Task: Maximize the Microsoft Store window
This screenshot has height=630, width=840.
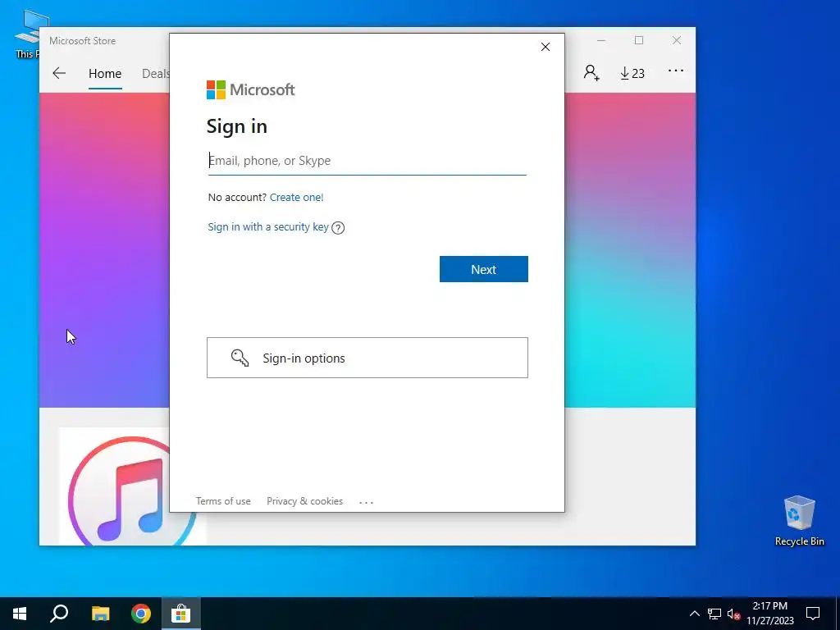Action: 638,41
